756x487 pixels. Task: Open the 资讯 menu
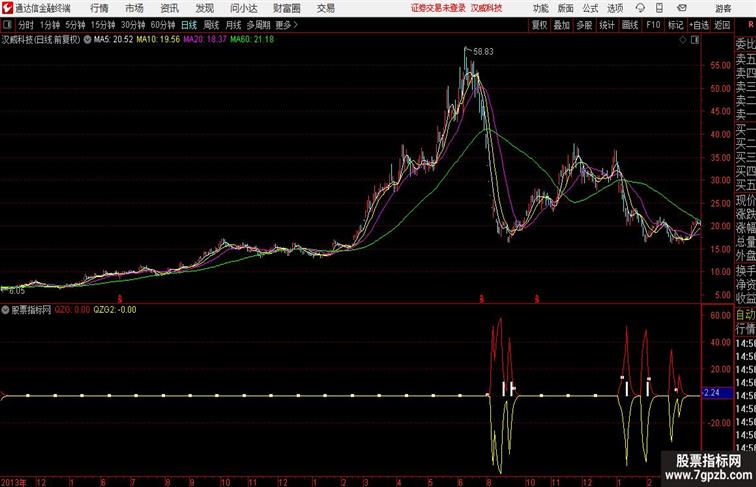tap(169, 8)
